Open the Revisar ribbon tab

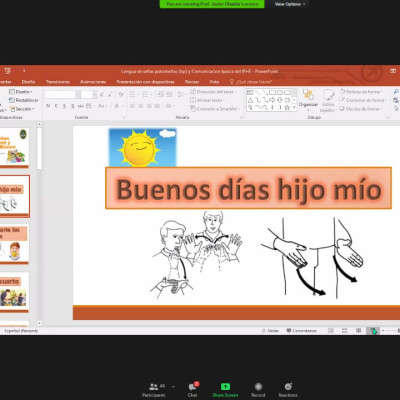(192, 82)
